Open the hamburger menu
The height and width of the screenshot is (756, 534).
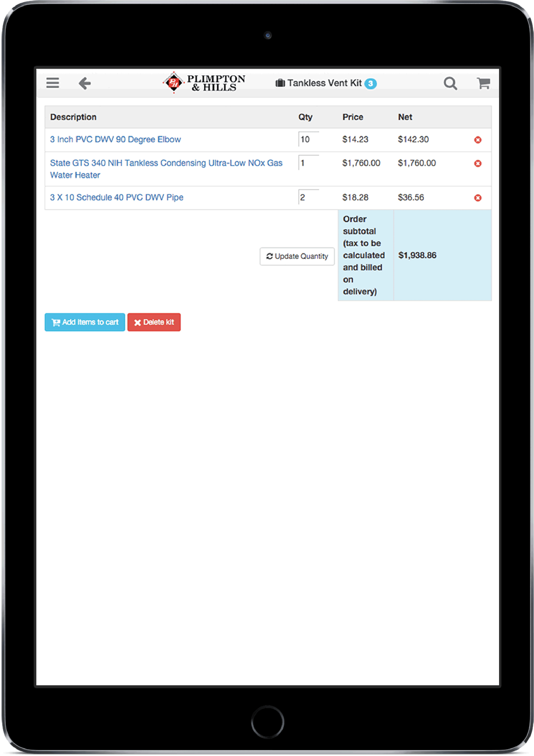(x=53, y=83)
